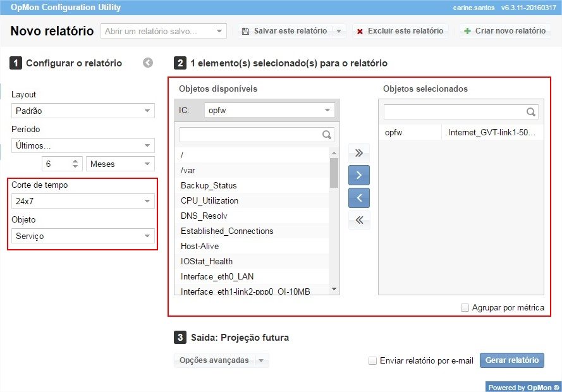Click search icon in Objetos disponíveis
This screenshot has height=392, width=562.
327,135
